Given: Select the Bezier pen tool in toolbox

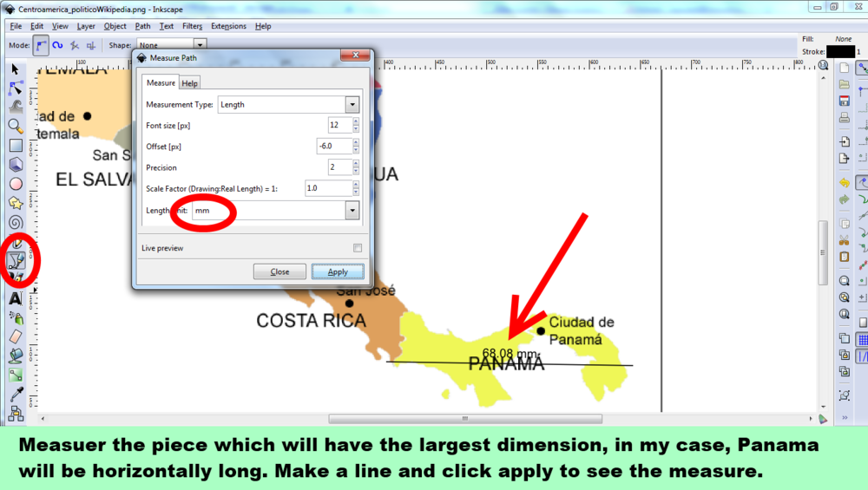Looking at the screenshot, I should pyautogui.click(x=16, y=259).
